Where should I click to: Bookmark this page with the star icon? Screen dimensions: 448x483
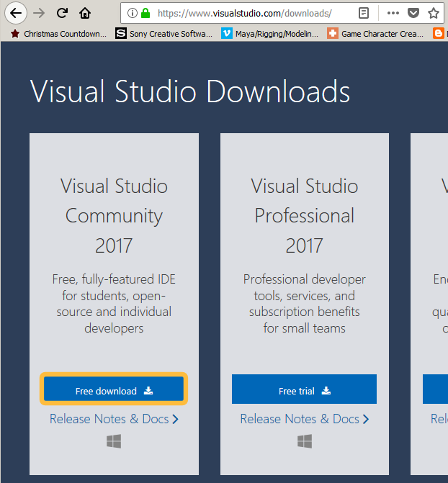click(x=434, y=13)
